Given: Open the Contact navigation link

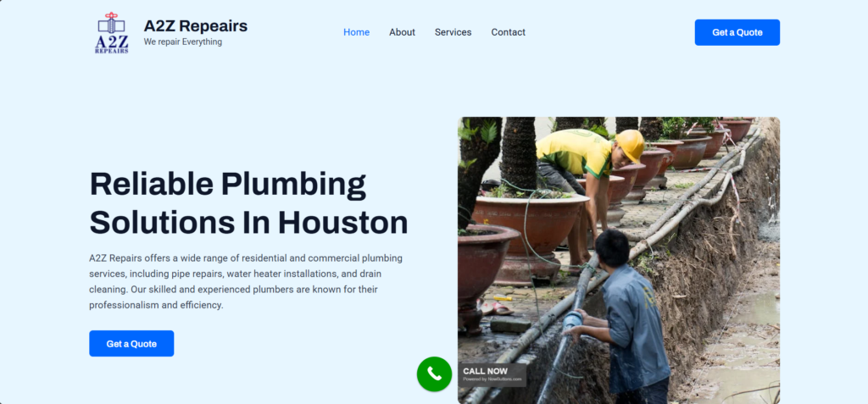Looking at the screenshot, I should [x=509, y=32].
